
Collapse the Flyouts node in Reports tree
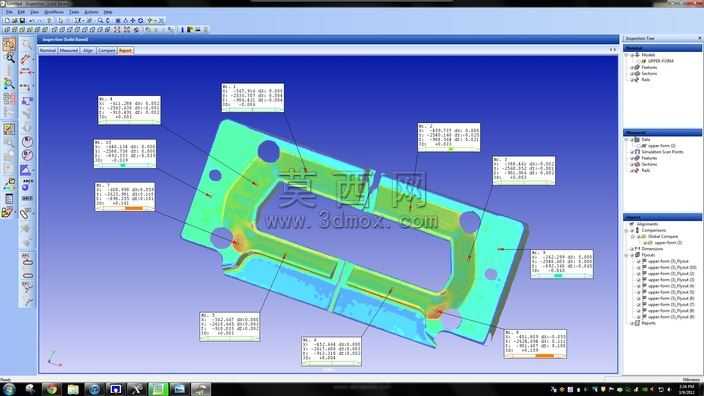(x=627, y=255)
